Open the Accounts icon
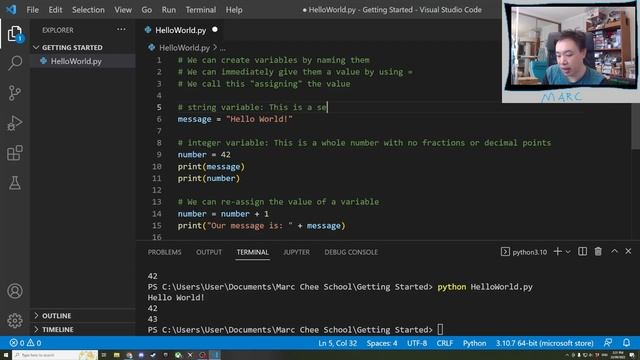This screenshot has height=360, width=640. tap(15, 291)
